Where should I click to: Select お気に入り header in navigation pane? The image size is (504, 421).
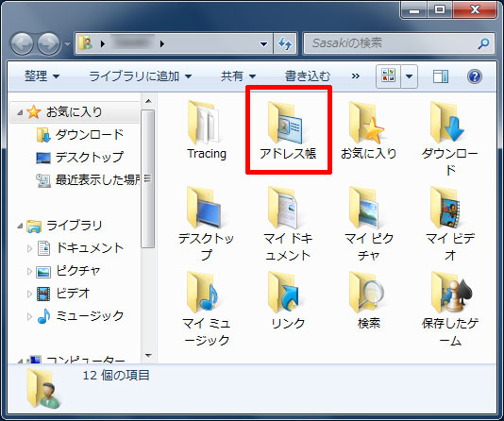tap(75, 112)
